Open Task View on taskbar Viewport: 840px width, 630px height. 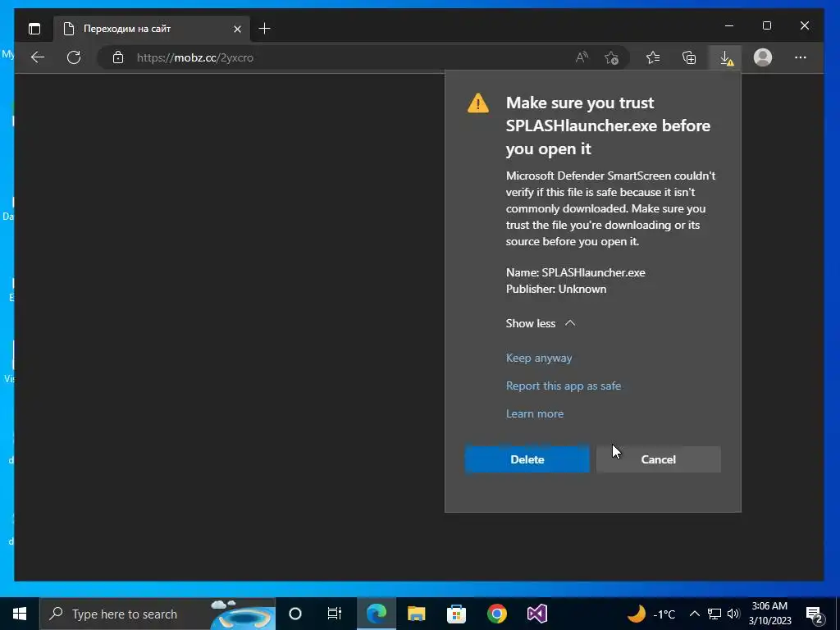(x=335, y=614)
